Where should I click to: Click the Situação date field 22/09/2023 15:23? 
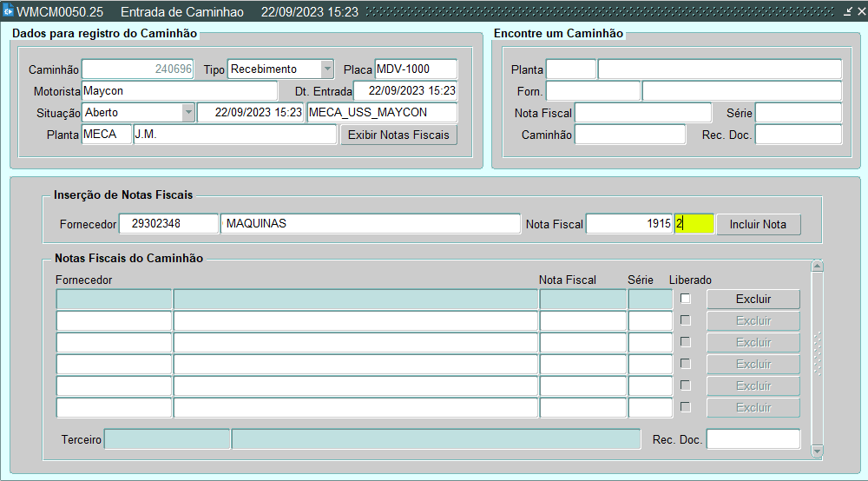click(x=251, y=113)
